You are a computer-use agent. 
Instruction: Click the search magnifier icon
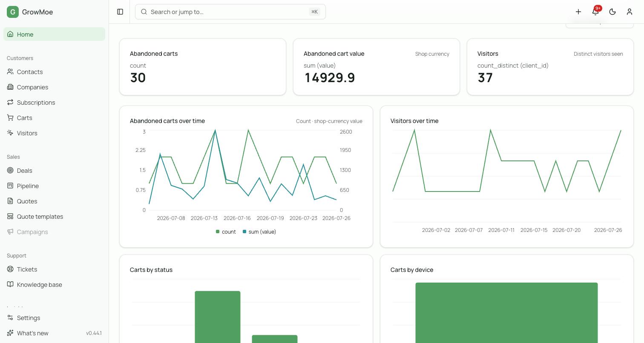click(144, 12)
